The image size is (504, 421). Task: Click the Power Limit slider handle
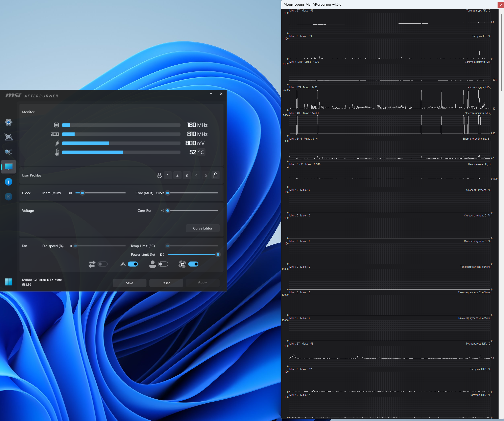click(x=218, y=255)
